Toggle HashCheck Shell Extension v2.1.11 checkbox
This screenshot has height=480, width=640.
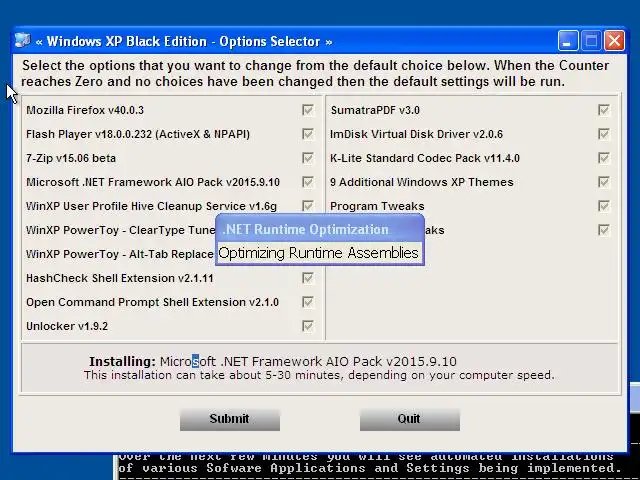(308, 278)
